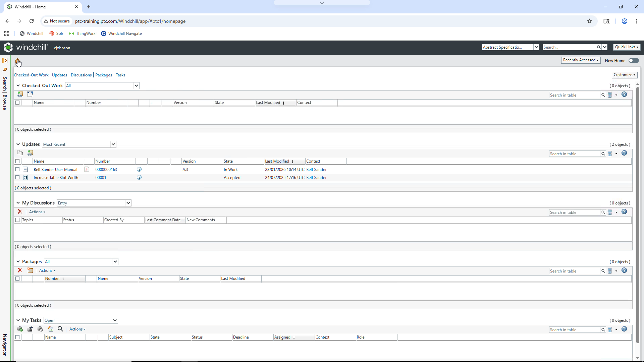Image resolution: width=644 pixels, height=362 pixels.
Task: Bookmark this page with the star icon
Action: click(590, 21)
